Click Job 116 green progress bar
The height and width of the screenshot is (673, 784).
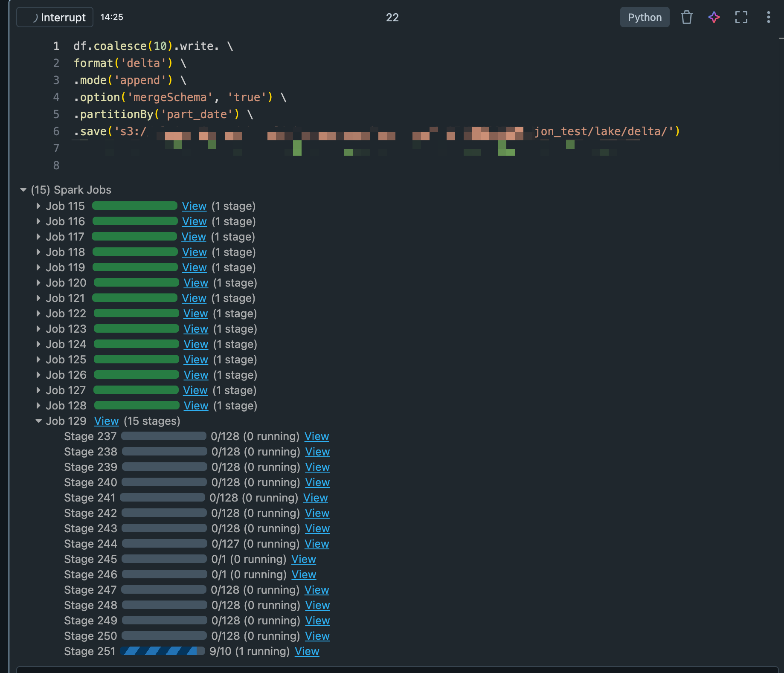135,221
